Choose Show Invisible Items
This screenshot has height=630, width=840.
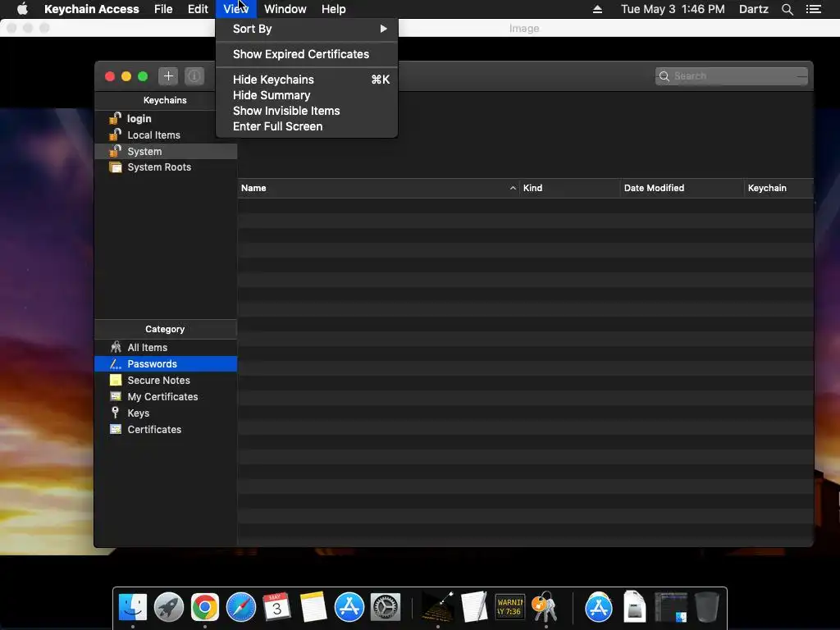pos(307,111)
